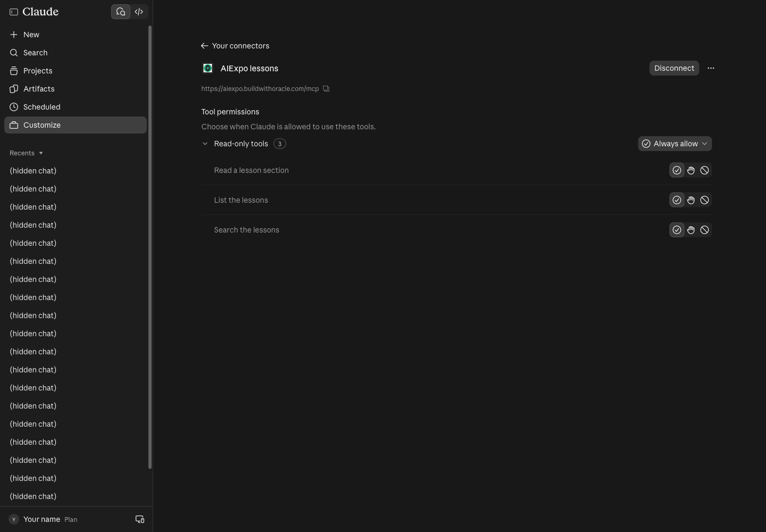Open Artifacts page
This screenshot has height=532, width=766.
click(76, 89)
